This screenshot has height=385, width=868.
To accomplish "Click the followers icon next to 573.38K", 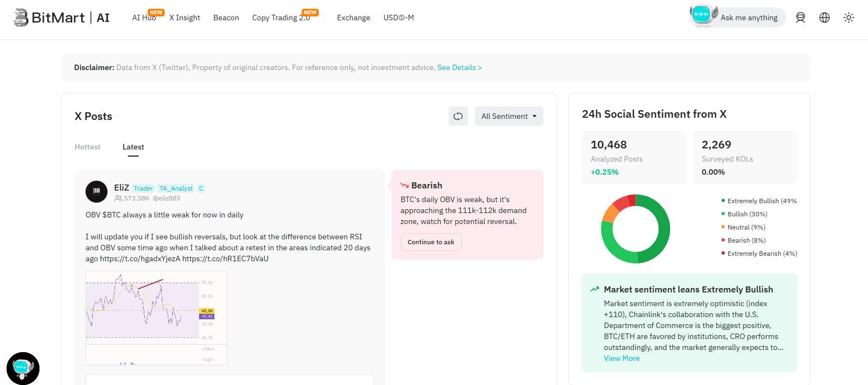I will (118, 198).
